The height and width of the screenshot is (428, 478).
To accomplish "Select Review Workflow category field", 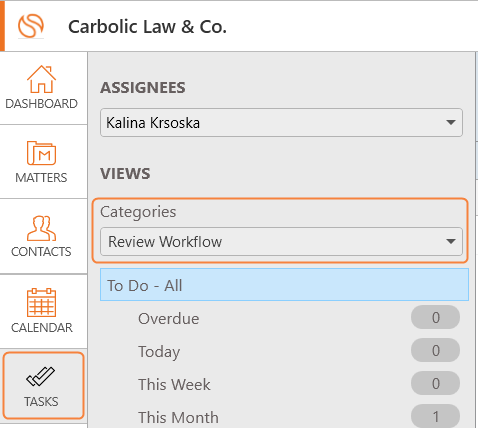I will [281, 241].
